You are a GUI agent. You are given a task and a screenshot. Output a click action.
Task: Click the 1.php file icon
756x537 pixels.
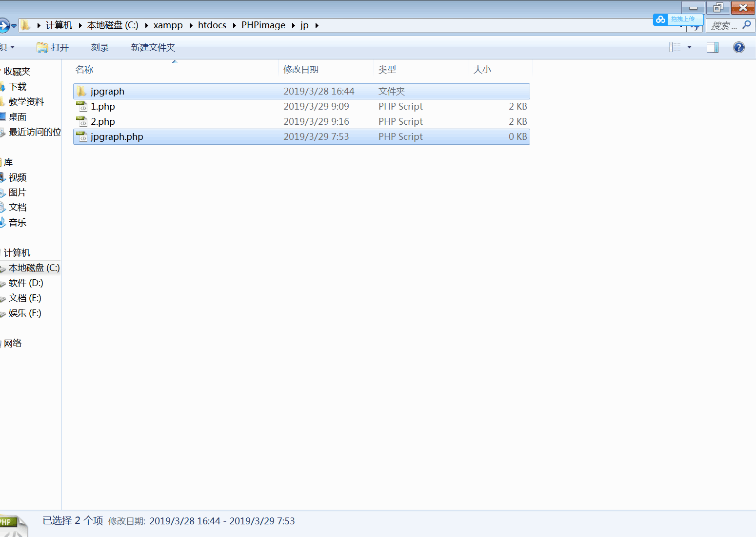[x=81, y=107]
